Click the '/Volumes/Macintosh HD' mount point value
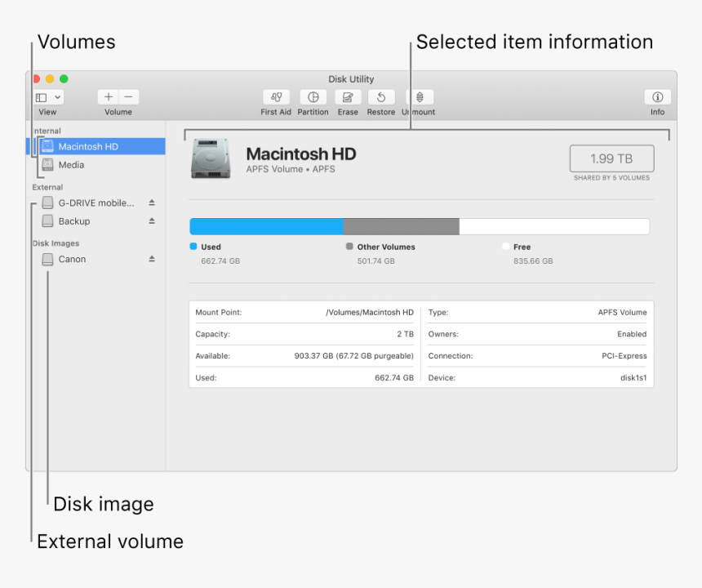Viewport: 702px width, 588px height. pyautogui.click(x=370, y=312)
